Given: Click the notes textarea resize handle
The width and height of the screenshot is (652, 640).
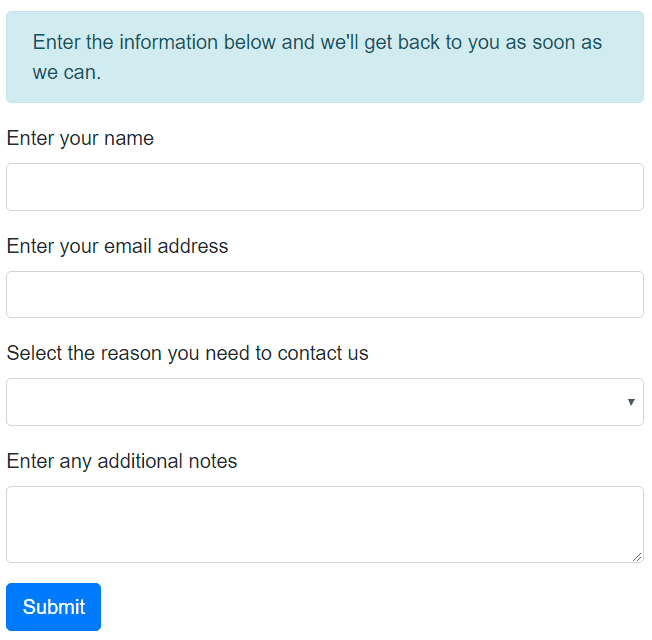Looking at the screenshot, I should click(636, 556).
